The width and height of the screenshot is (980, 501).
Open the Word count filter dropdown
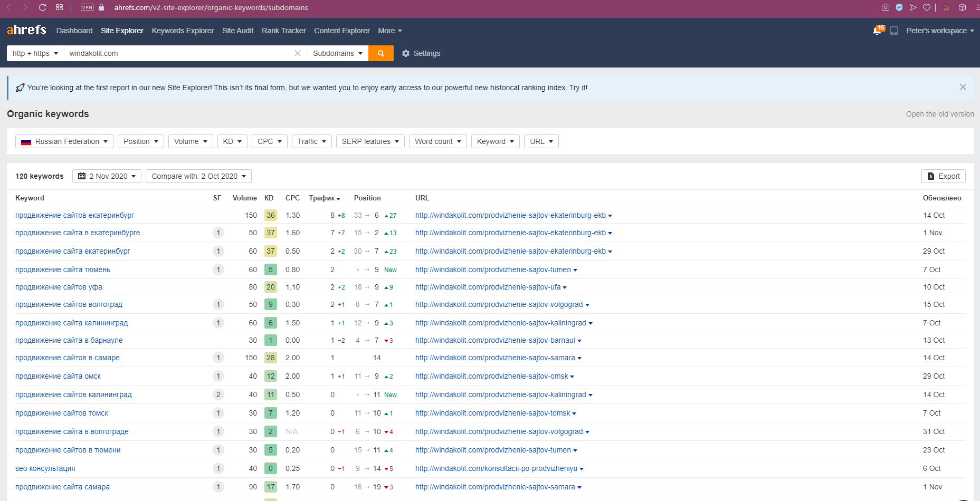(438, 141)
